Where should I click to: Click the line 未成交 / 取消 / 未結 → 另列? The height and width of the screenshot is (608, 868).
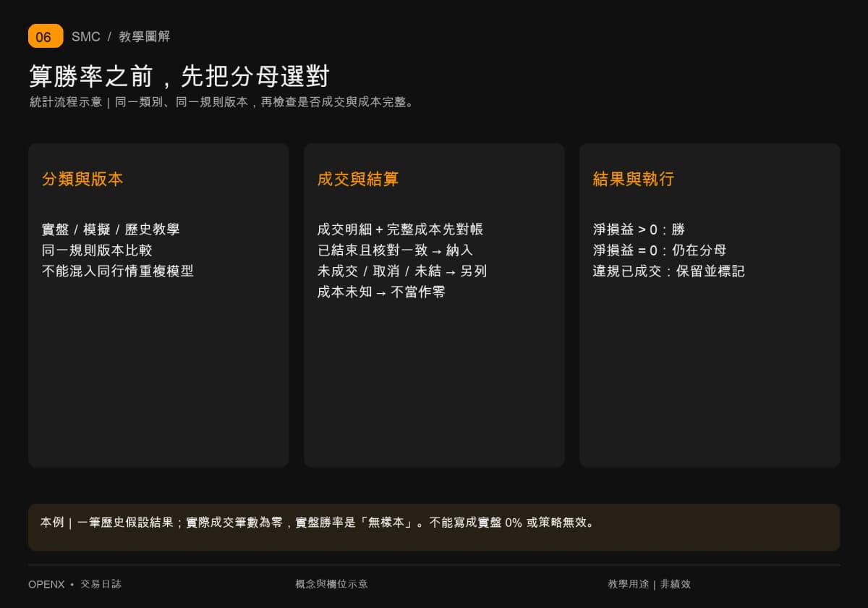point(402,271)
